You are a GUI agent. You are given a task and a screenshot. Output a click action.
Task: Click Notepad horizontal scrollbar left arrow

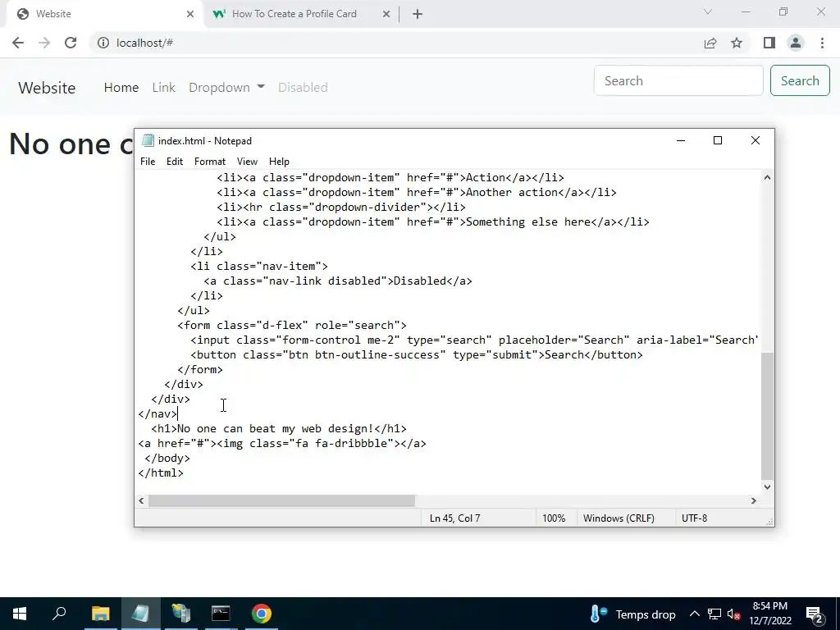pyautogui.click(x=141, y=500)
